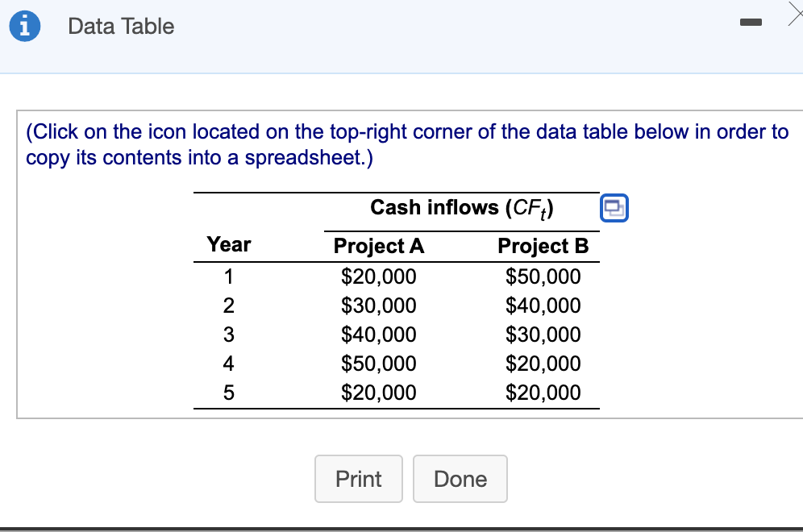Click the Year 5 row label in the table
The height and width of the screenshot is (532, 803).
(x=228, y=393)
